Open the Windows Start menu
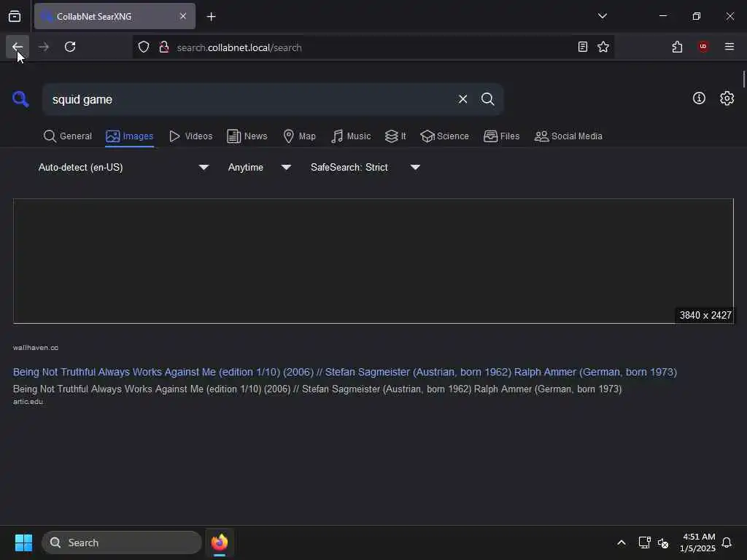 tap(23, 542)
